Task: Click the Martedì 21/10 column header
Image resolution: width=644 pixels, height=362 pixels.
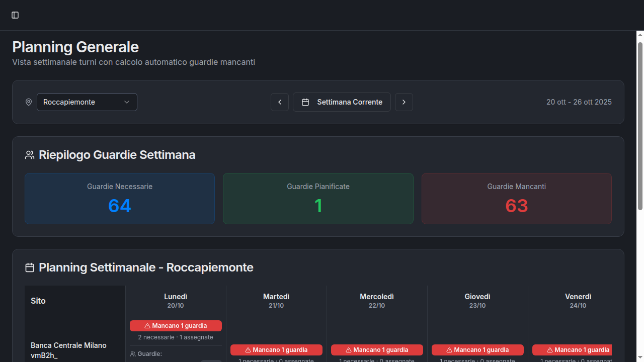Action: pyautogui.click(x=276, y=301)
